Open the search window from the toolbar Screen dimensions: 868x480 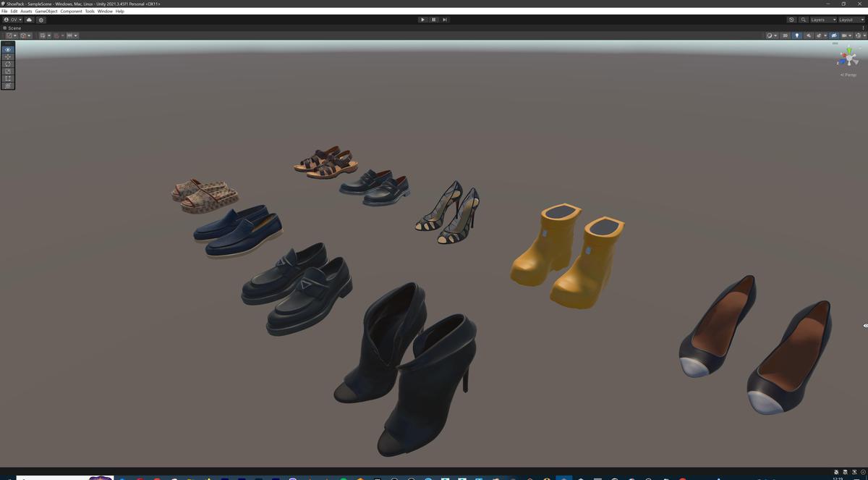[x=804, y=20]
